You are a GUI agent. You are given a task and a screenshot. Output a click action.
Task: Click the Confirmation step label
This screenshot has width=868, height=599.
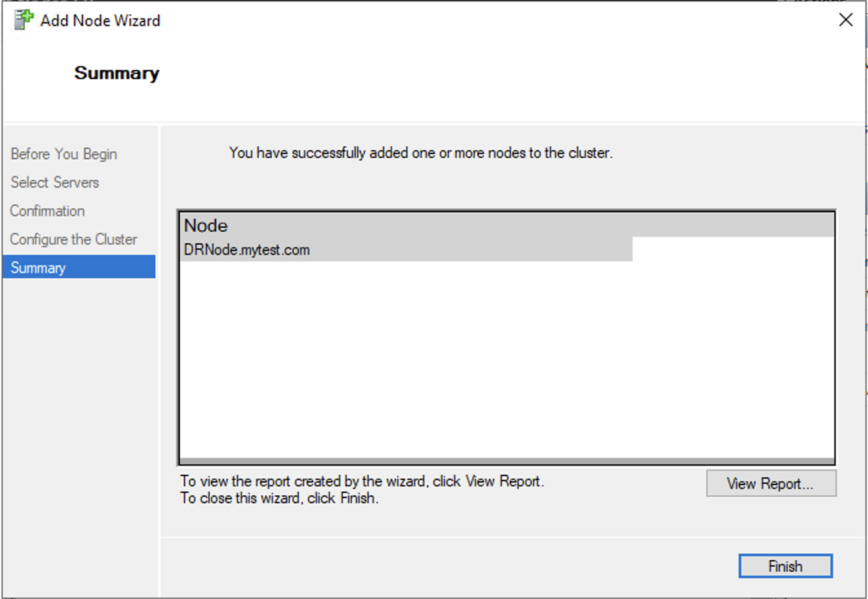click(x=47, y=211)
